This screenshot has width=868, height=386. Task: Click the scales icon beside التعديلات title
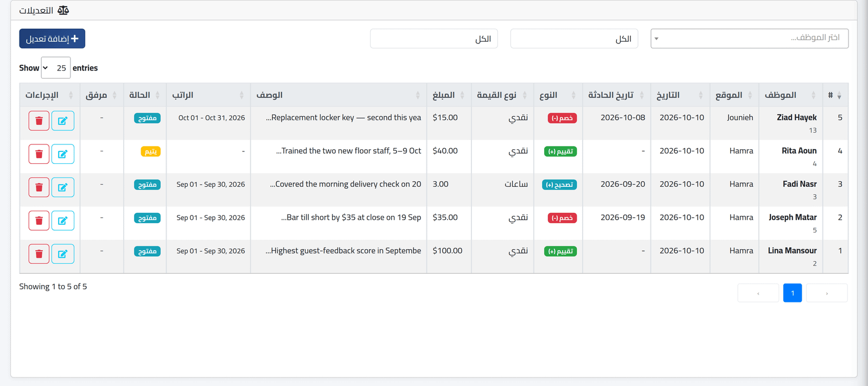click(63, 10)
